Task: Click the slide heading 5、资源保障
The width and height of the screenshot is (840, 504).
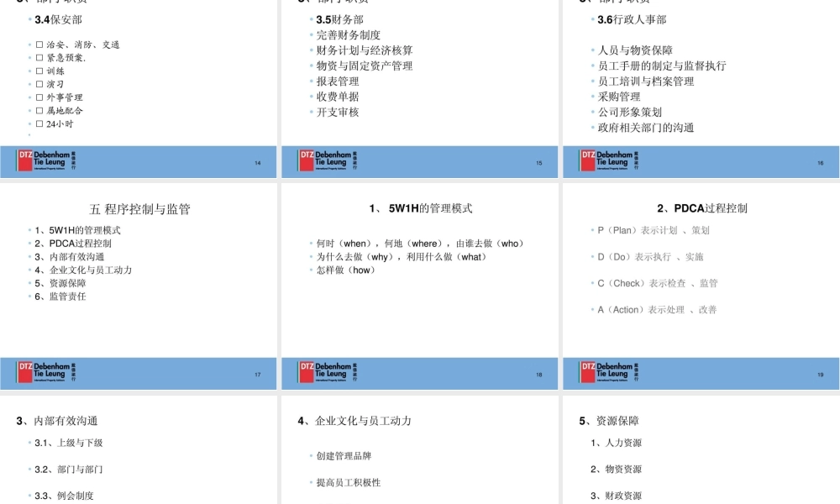Action: (609, 421)
